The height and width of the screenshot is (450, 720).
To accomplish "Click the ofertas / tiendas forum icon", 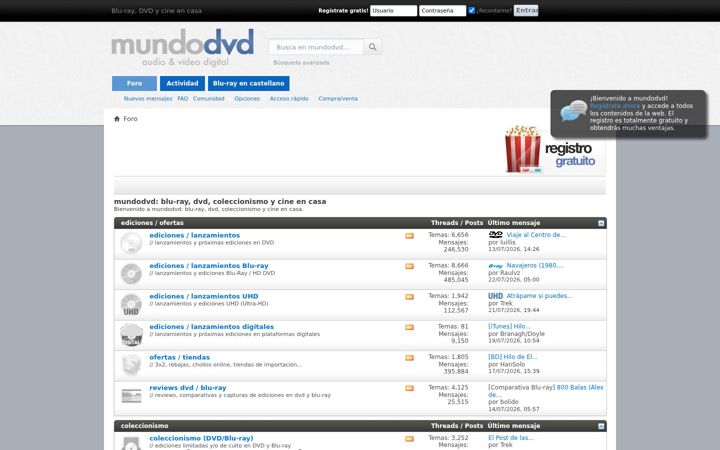I will point(131,365).
